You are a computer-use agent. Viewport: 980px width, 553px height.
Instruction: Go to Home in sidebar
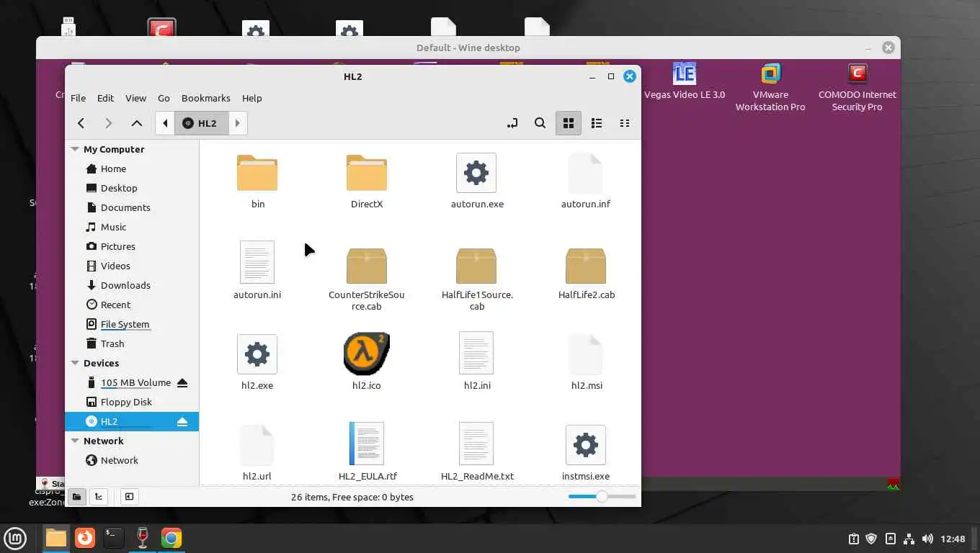pyautogui.click(x=132, y=168)
